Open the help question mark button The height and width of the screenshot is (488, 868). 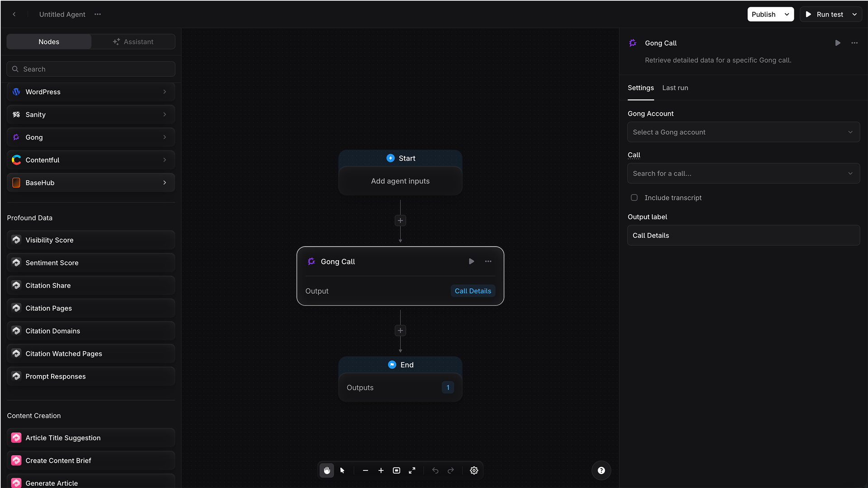coord(601,470)
